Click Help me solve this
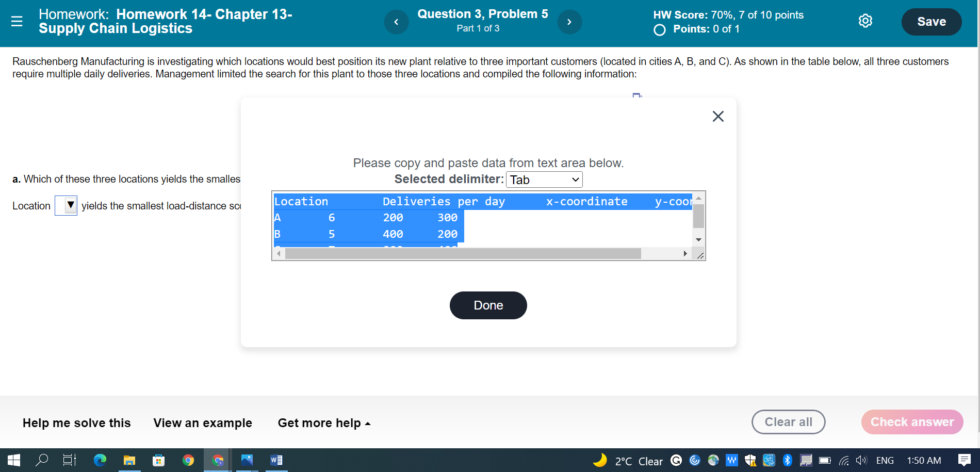Image resolution: width=980 pixels, height=472 pixels. tap(77, 423)
